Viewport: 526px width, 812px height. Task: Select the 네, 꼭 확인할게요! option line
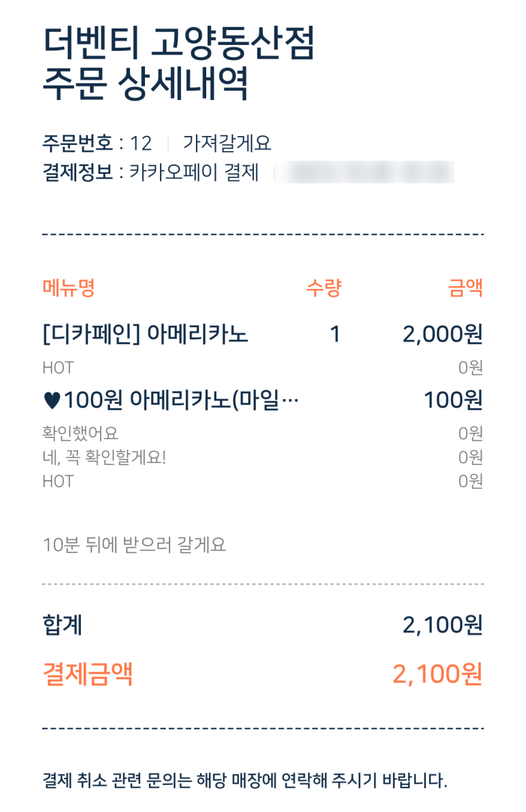pyautogui.click(x=104, y=457)
